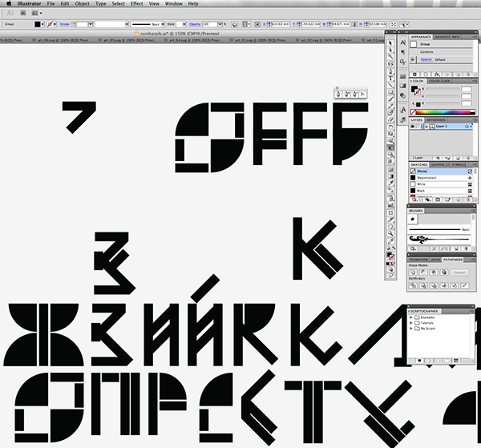The height and width of the screenshot is (448, 481).
Task: Open Swatch Libraries menu in Swatches panel
Action: (414, 200)
